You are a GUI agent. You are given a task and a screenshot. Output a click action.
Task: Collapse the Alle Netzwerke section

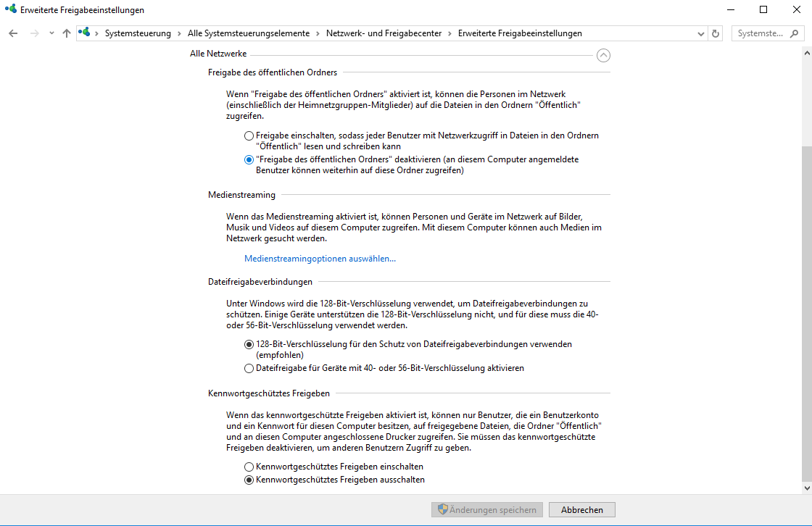[x=603, y=55]
